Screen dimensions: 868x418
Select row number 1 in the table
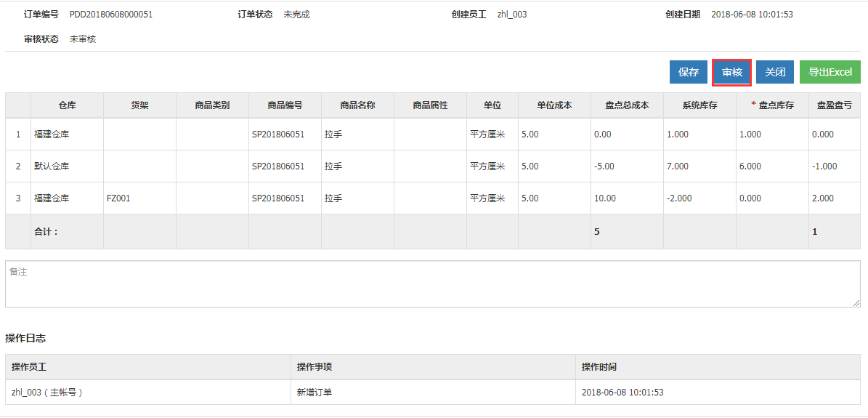[18, 134]
